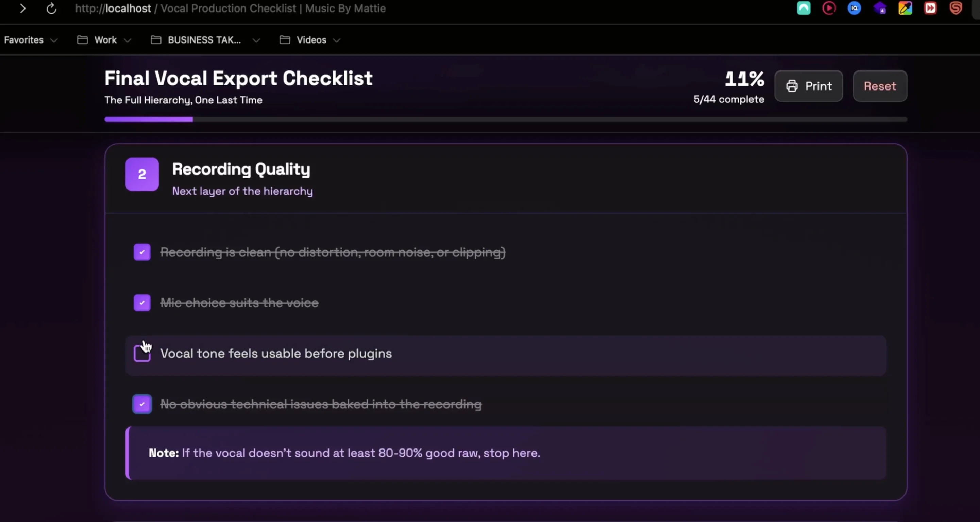Click the red fast-forward extension icon
The width and height of the screenshot is (980, 522).
930,8
